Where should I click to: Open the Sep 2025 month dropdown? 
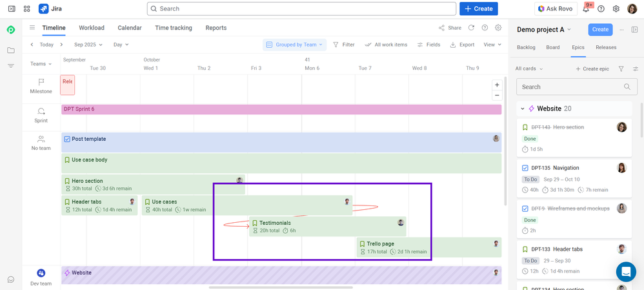[88, 45]
